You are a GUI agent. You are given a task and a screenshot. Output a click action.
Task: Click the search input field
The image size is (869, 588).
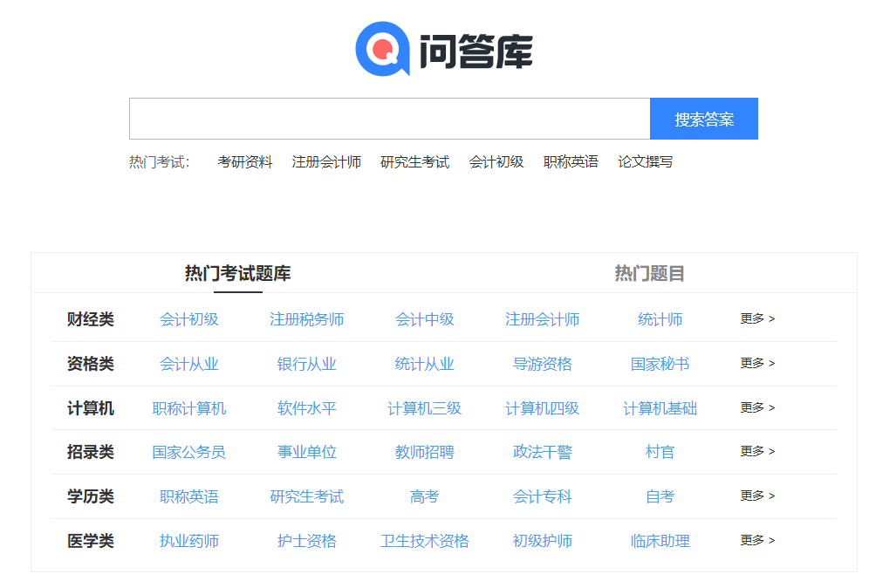(389, 119)
